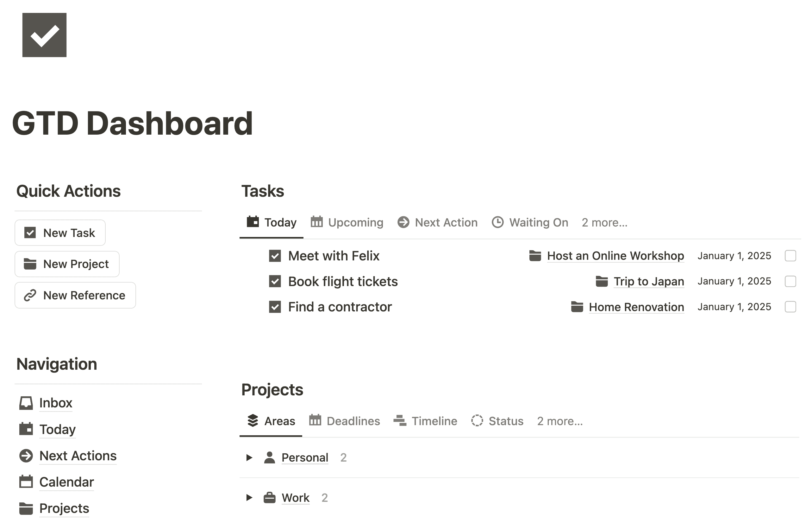Click the New Project quick action icon
The width and height of the screenshot is (812, 530).
pyautogui.click(x=30, y=264)
